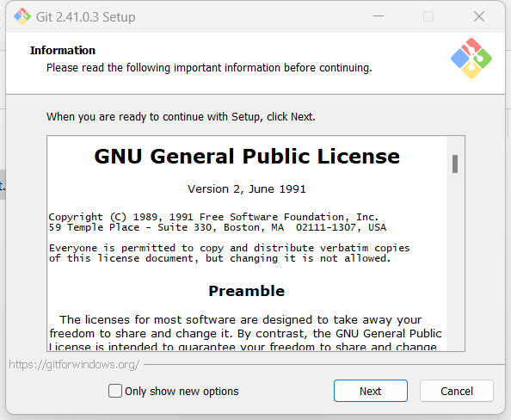Click Git icon in title bar

tap(22, 16)
